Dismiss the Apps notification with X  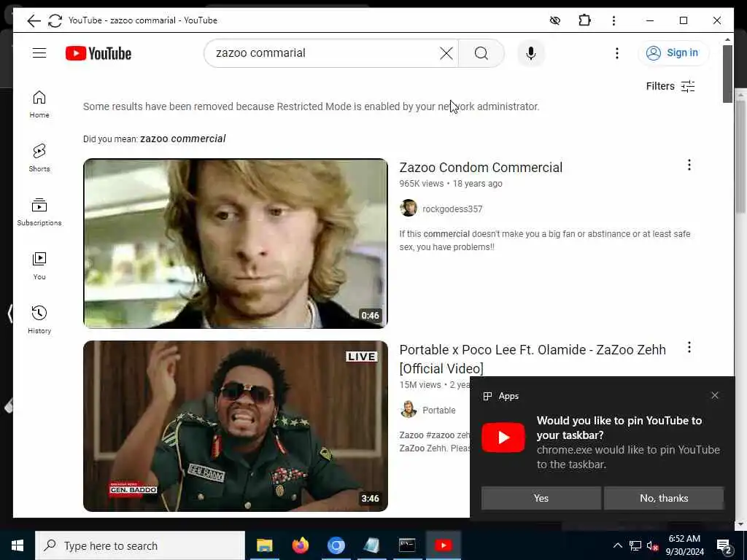[x=715, y=395]
